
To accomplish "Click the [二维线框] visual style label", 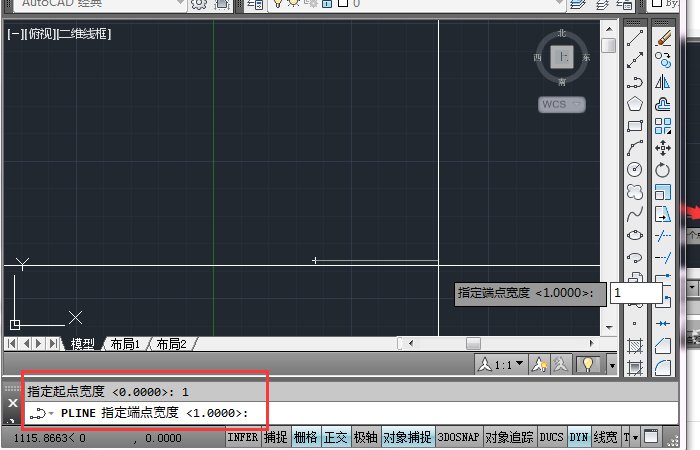I will pyautogui.click(x=84, y=34).
